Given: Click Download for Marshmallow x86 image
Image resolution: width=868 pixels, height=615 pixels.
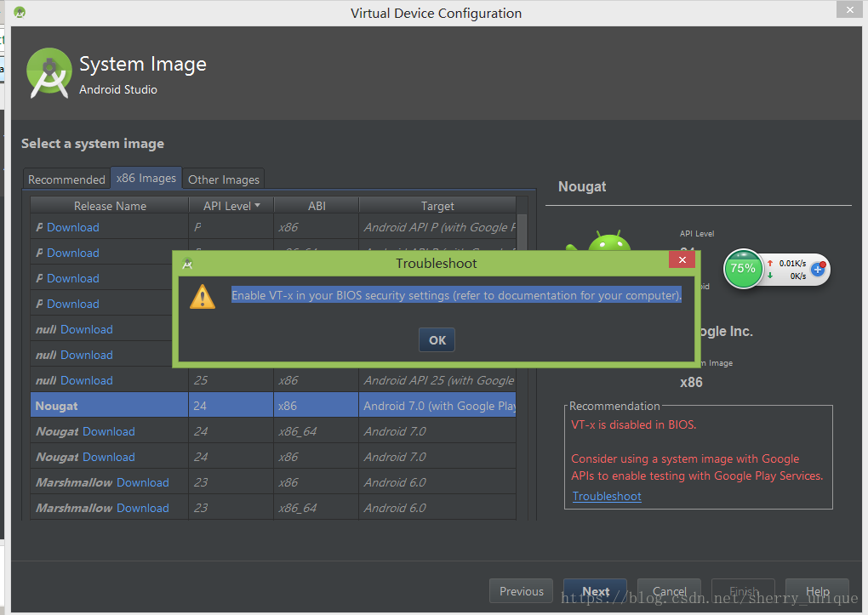Looking at the screenshot, I should pyautogui.click(x=143, y=482).
